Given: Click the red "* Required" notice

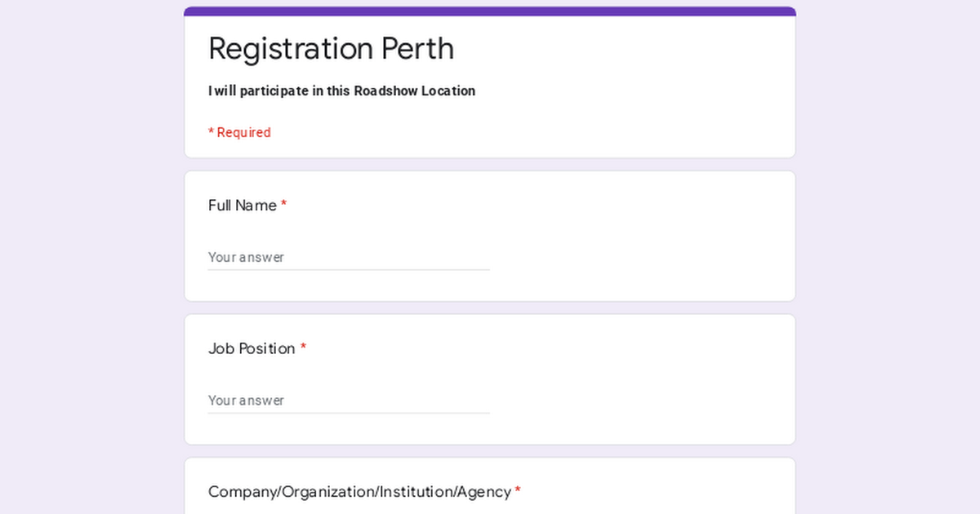Looking at the screenshot, I should [x=239, y=133].
